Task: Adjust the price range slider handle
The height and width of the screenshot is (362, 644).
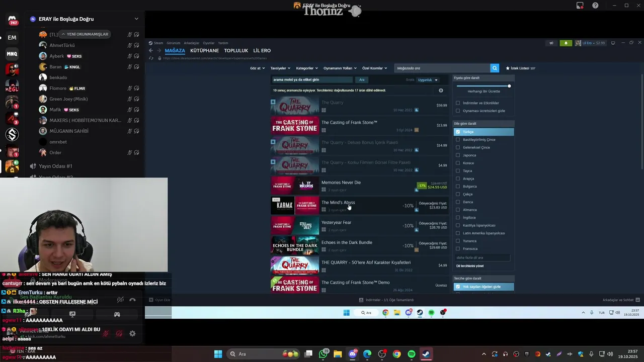Action: [509, 86]
